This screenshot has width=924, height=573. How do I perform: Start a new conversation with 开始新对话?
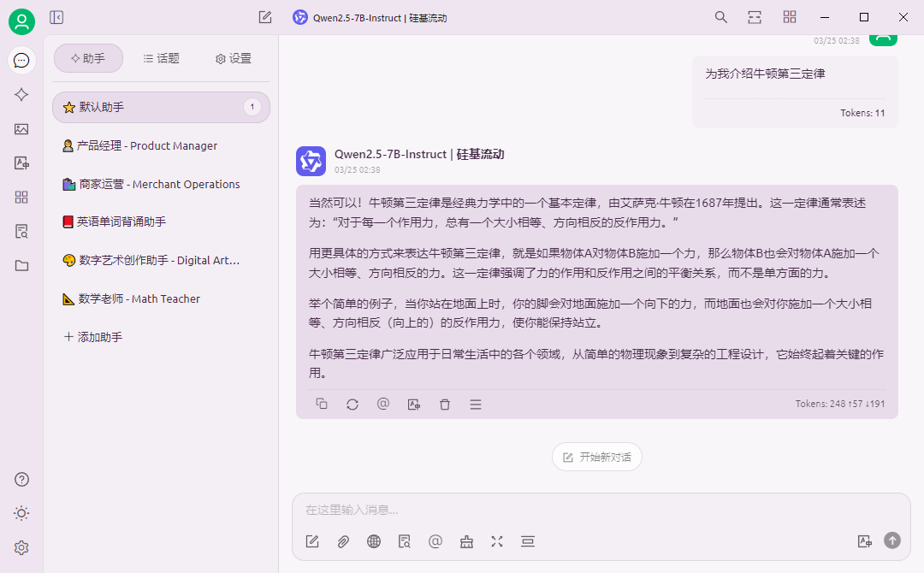[x=596, y=456]
